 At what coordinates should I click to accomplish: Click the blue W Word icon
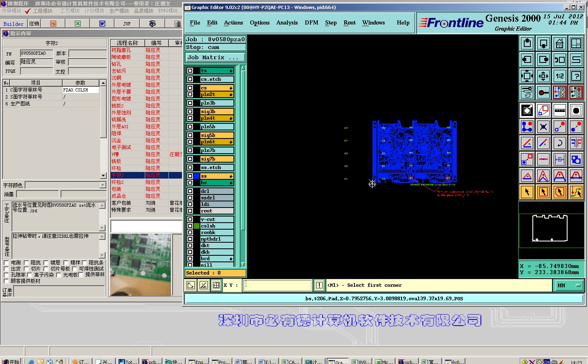tap(102, 24)
